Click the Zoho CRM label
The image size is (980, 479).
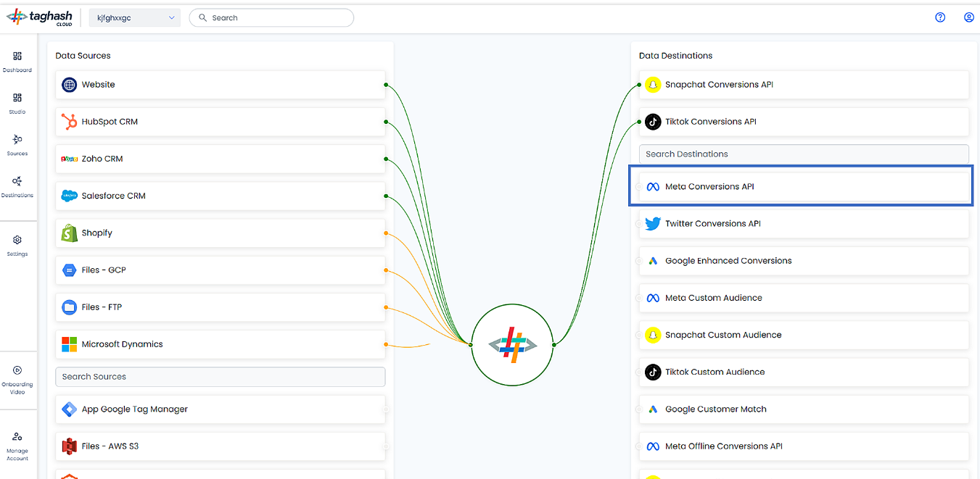102,159
